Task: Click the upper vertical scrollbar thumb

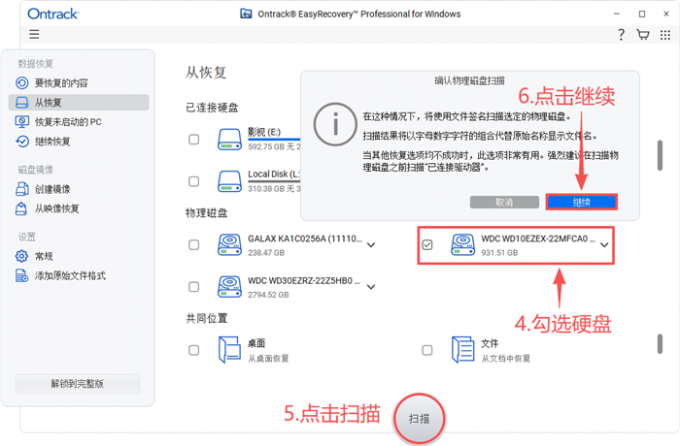Action: pyautogui.click(x=660, y=155)
